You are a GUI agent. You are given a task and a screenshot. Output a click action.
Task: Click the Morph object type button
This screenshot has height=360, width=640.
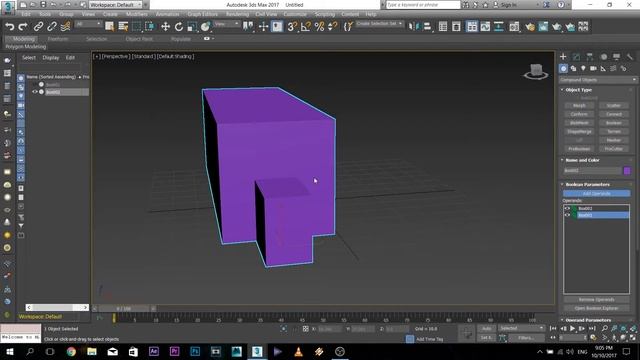pos(579,106)
